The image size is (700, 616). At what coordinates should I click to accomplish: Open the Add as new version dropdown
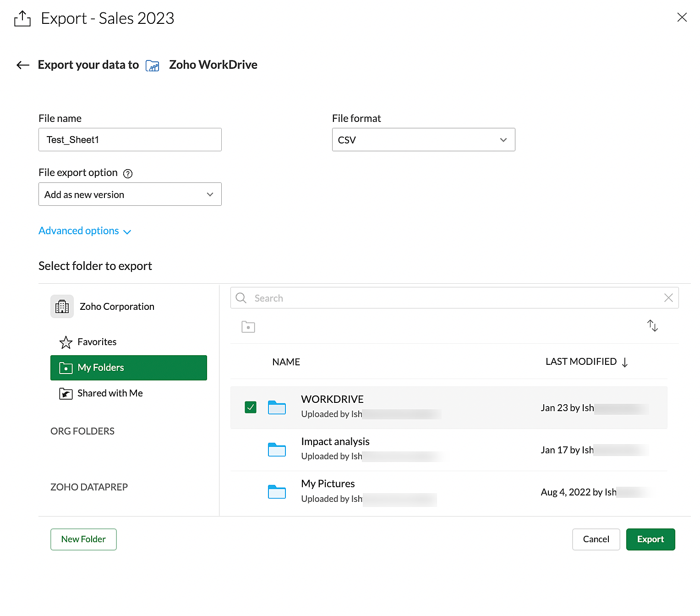[x=130, y=194]
